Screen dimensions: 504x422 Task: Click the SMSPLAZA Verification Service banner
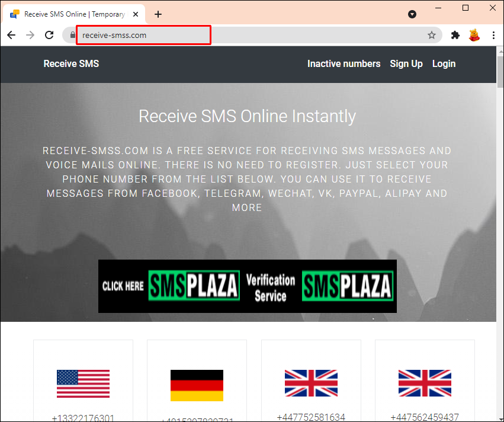pyautogui.click(x=247, y=286)
